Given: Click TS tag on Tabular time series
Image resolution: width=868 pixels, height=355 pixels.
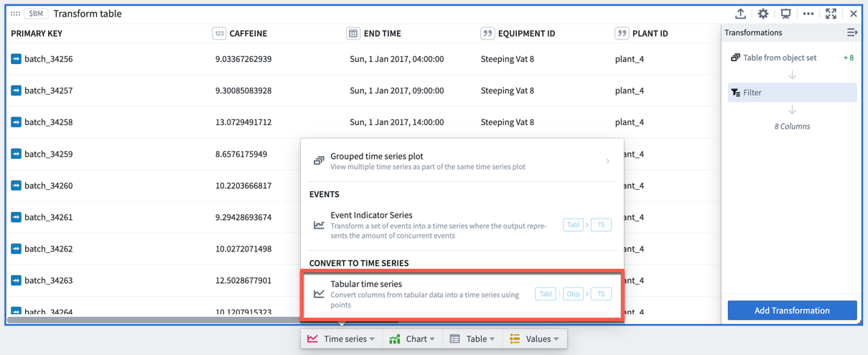Looking at the screenshot, I should [x=601, y=294].
